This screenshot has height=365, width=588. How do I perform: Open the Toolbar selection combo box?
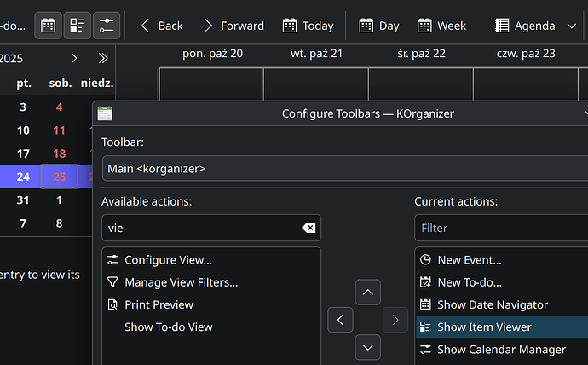point(341,169)
